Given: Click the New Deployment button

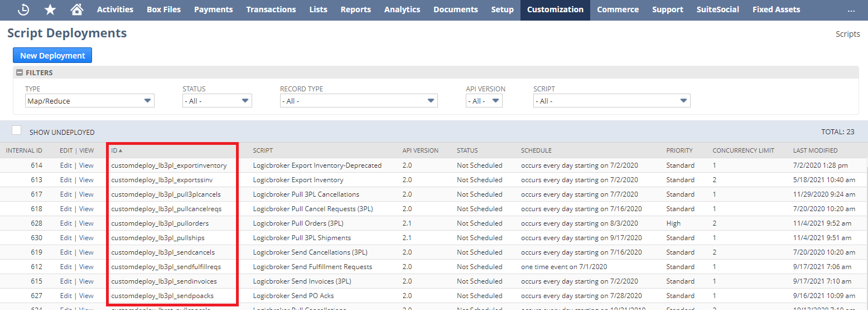Looking at the screenshot, I should click(52, 56).
